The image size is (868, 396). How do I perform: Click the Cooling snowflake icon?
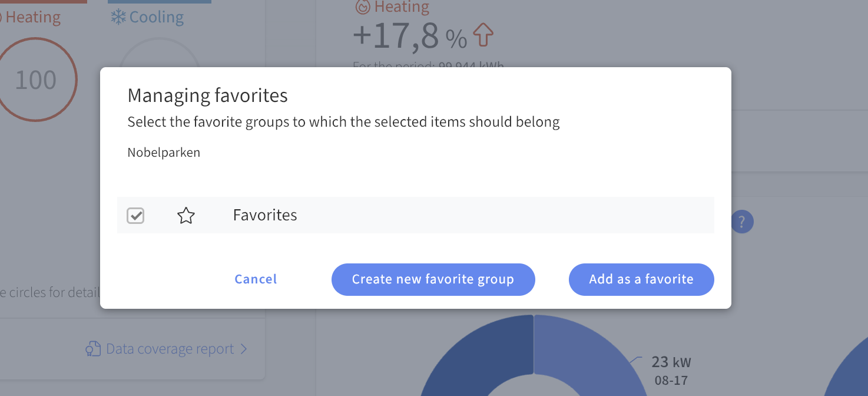pos(118,18)
